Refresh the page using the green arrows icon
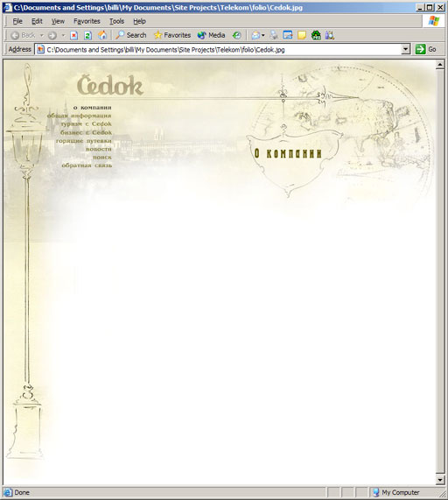 [88, 35]
